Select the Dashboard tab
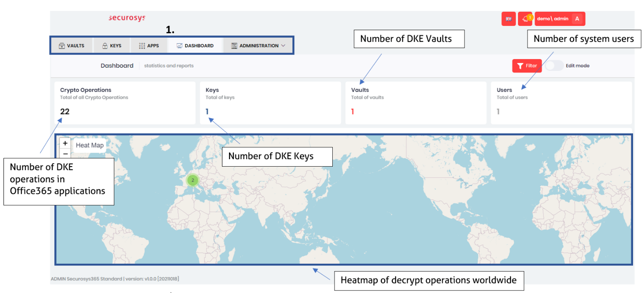Image resolution: width=644 pixels, height=293 pixels. pyautogui.click(x=195, y=45)
